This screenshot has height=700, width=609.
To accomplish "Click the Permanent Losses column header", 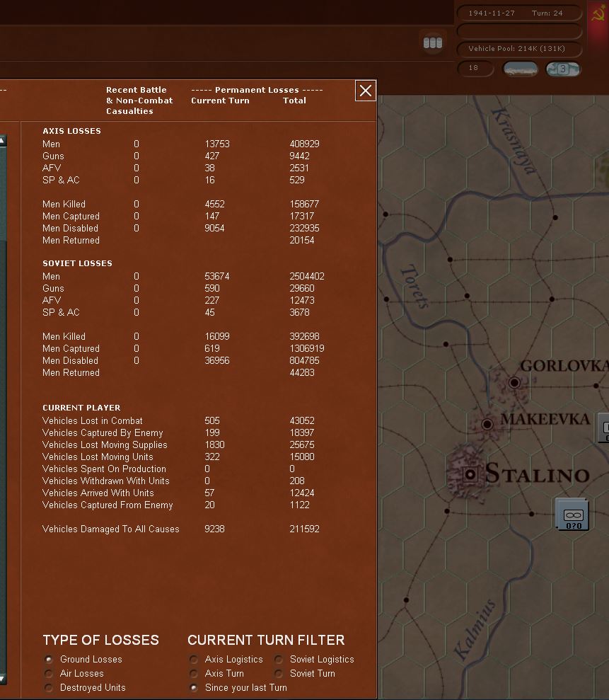I will point(257,90).
